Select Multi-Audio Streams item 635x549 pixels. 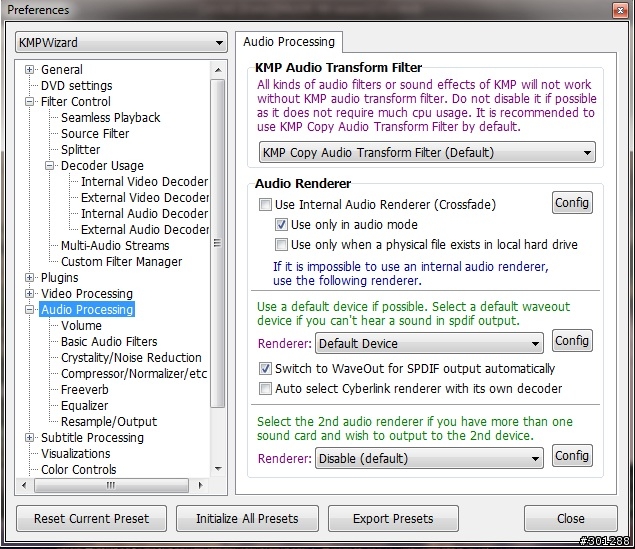115,246
